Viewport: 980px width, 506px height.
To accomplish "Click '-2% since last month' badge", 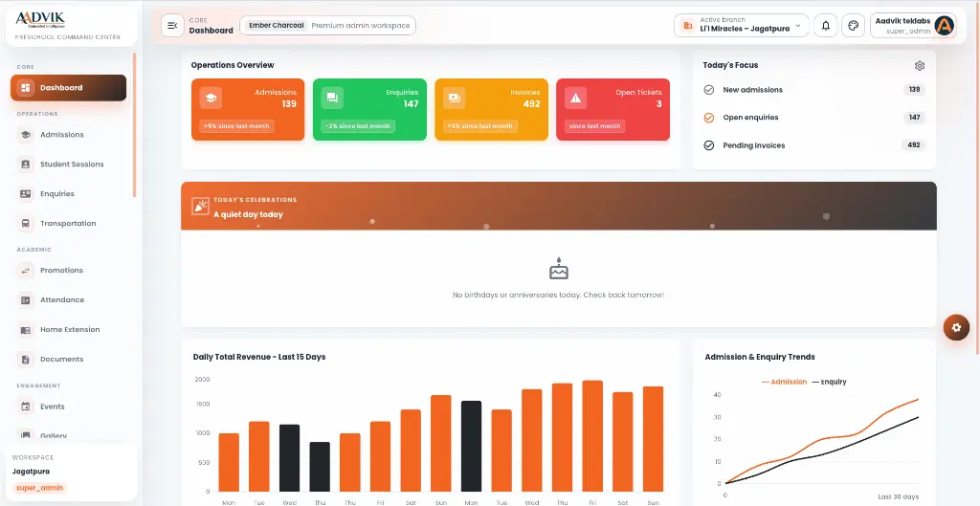I will (x=358, y=126).
